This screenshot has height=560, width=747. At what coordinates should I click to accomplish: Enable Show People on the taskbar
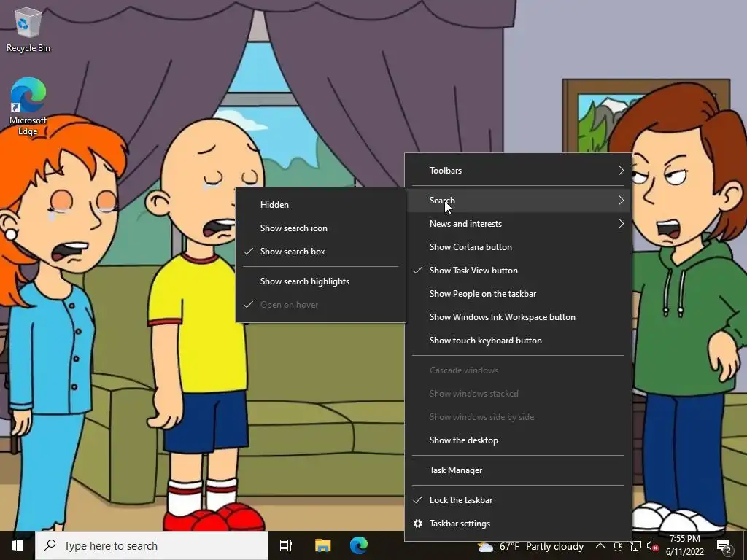(x=519, y=294)
